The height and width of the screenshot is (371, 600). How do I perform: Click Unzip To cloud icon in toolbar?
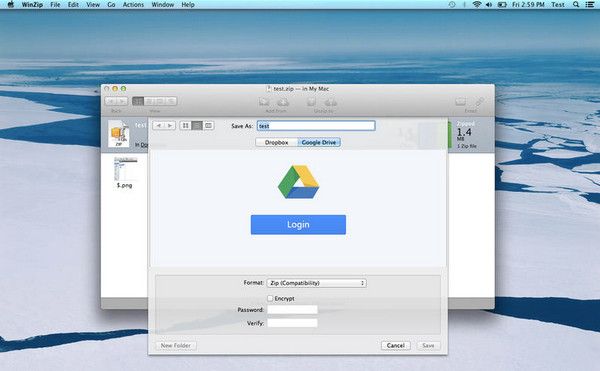coord(331,102)
